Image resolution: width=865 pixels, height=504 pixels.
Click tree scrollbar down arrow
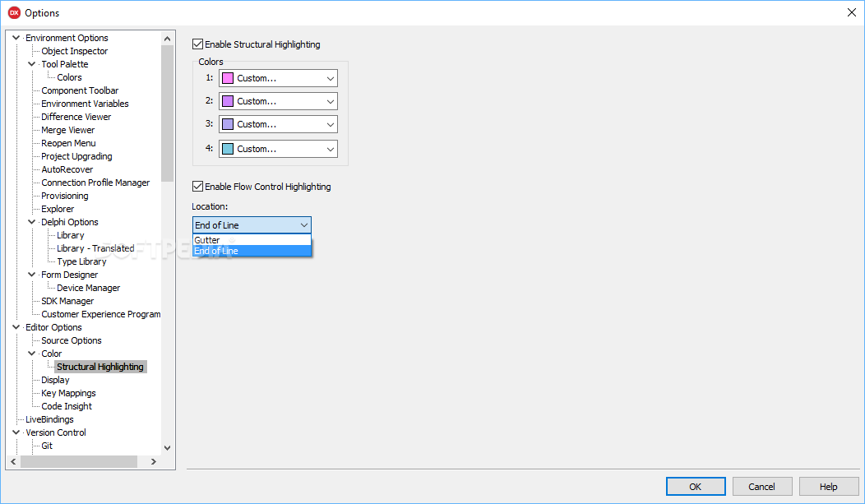[167, 448]
